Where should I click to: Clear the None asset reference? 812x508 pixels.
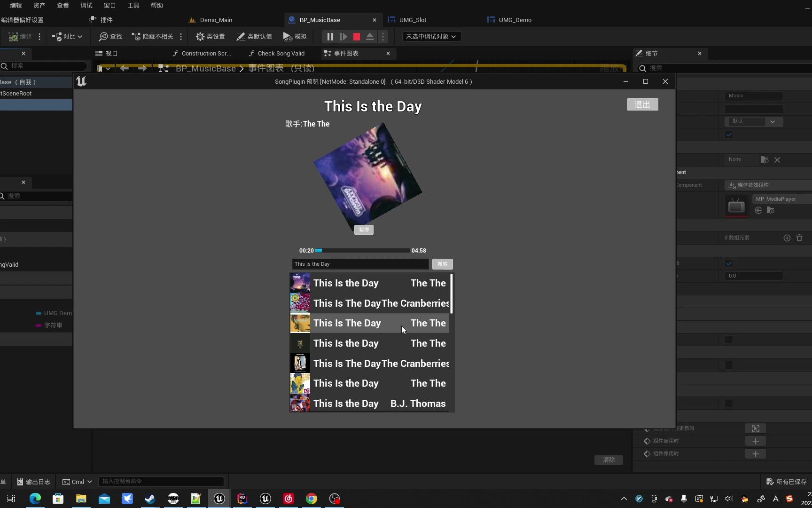click(x=777, y=160)
